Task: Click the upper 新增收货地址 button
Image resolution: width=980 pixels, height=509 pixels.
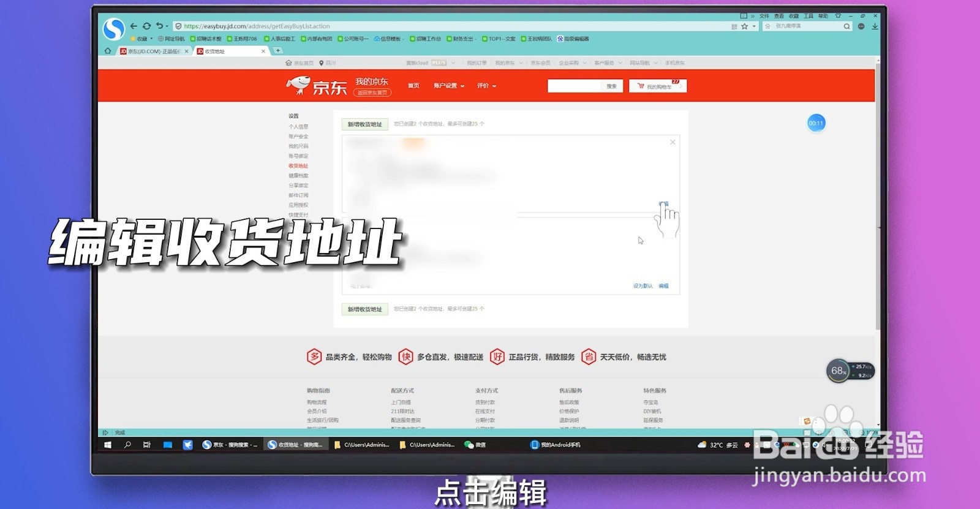Action: pos(364,124)
